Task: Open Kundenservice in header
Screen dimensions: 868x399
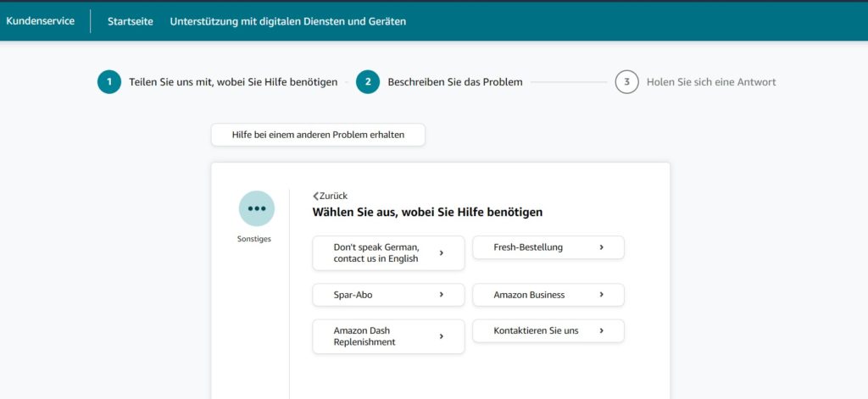Action: pos(41,21)
